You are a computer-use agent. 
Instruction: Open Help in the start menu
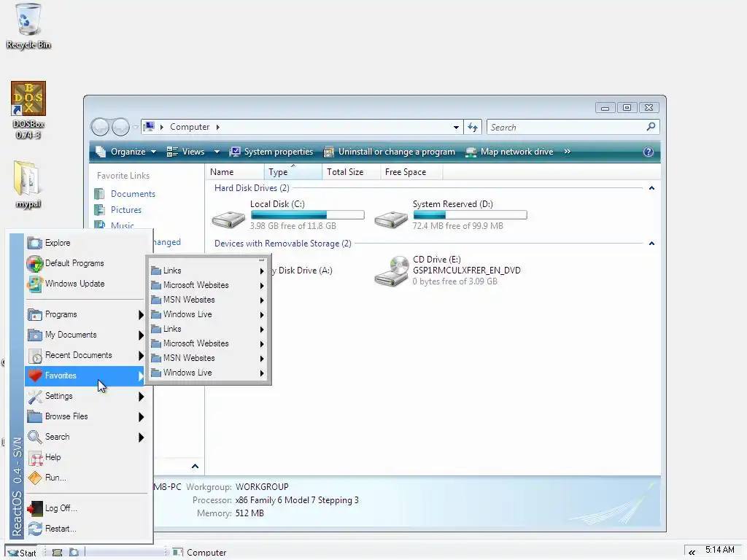pyautogui.click(x=85, y=457)
